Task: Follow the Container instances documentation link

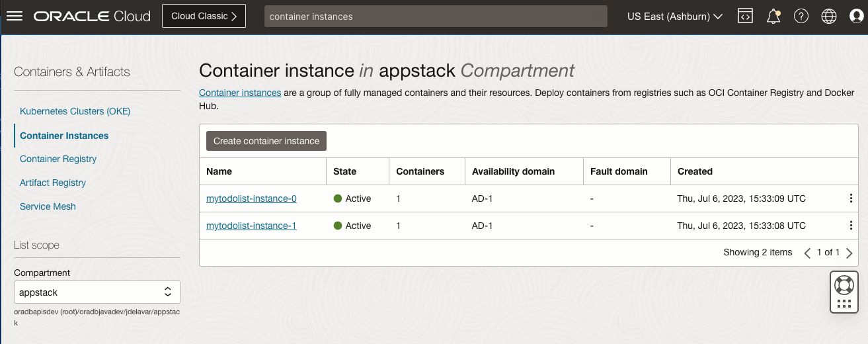Action: [x=240, y=93]
